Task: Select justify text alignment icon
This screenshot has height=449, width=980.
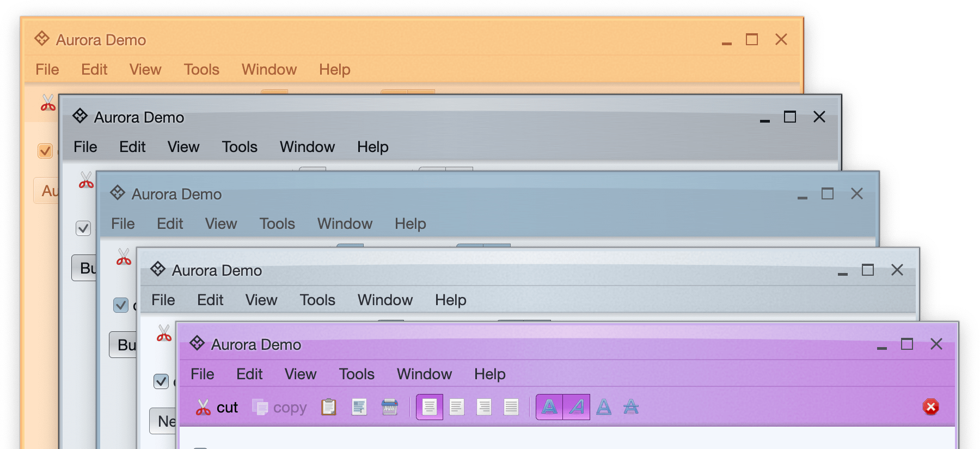Action: 511,407
